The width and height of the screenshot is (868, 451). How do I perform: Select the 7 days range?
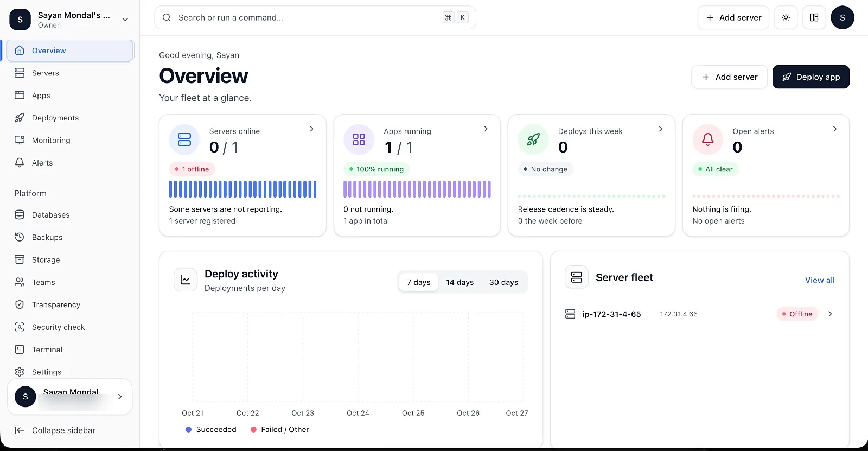(418, 282)
